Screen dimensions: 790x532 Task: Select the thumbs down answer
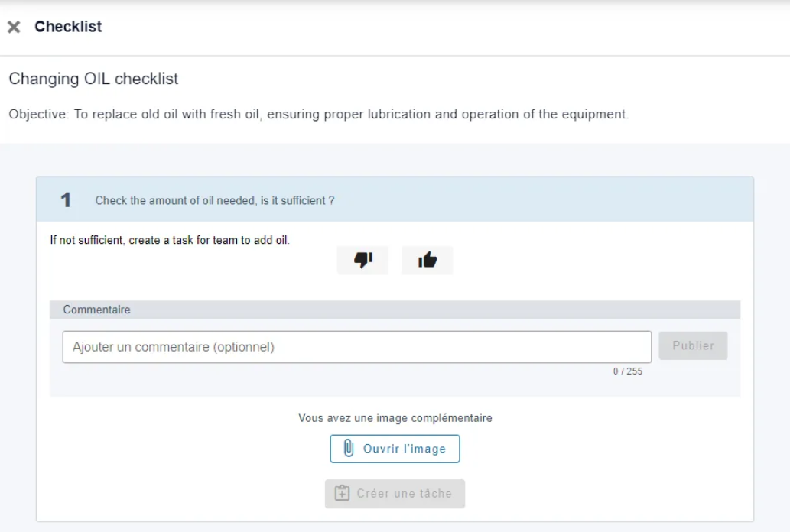[362, 261]
